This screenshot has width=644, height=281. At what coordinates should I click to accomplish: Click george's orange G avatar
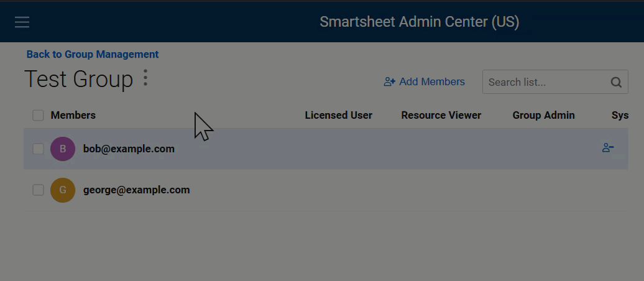pos(63,190)
